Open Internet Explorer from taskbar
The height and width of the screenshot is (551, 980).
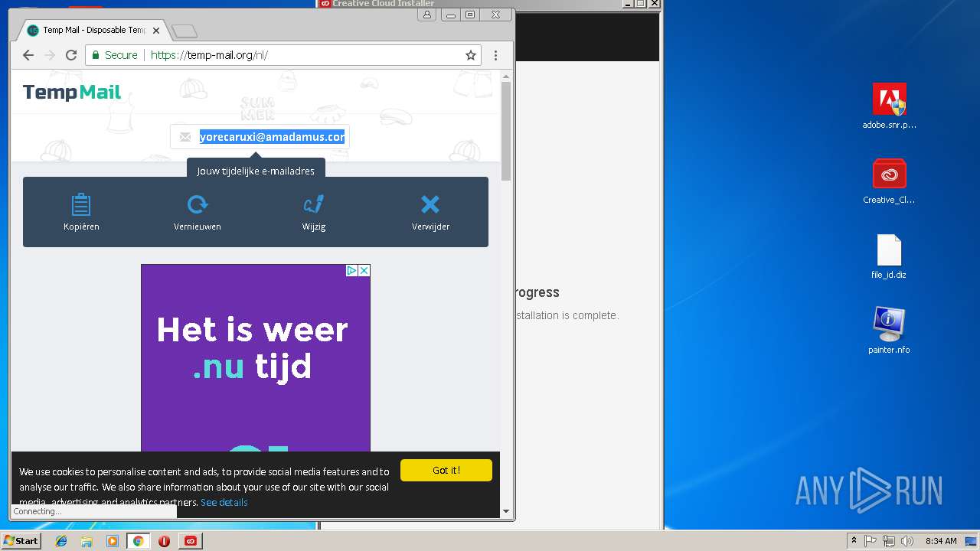coord(61,541)
